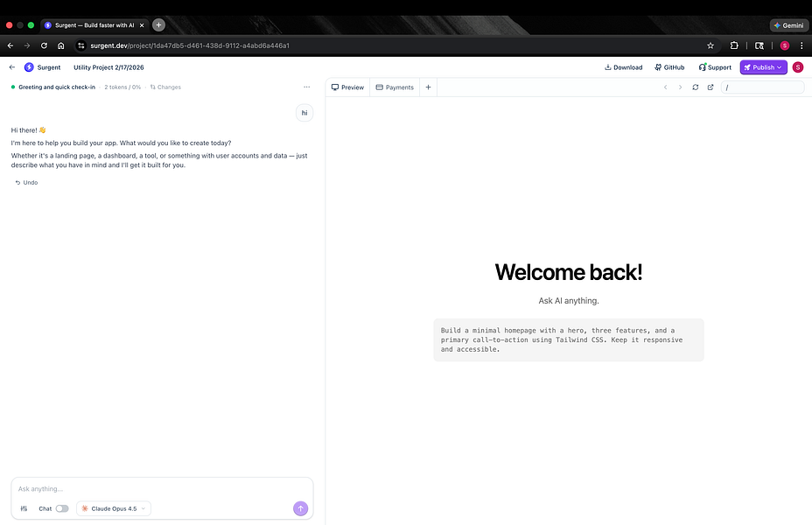812x525 pixels.
Task: Click the Surgent logo icon
Action: [x=29, y=67]
